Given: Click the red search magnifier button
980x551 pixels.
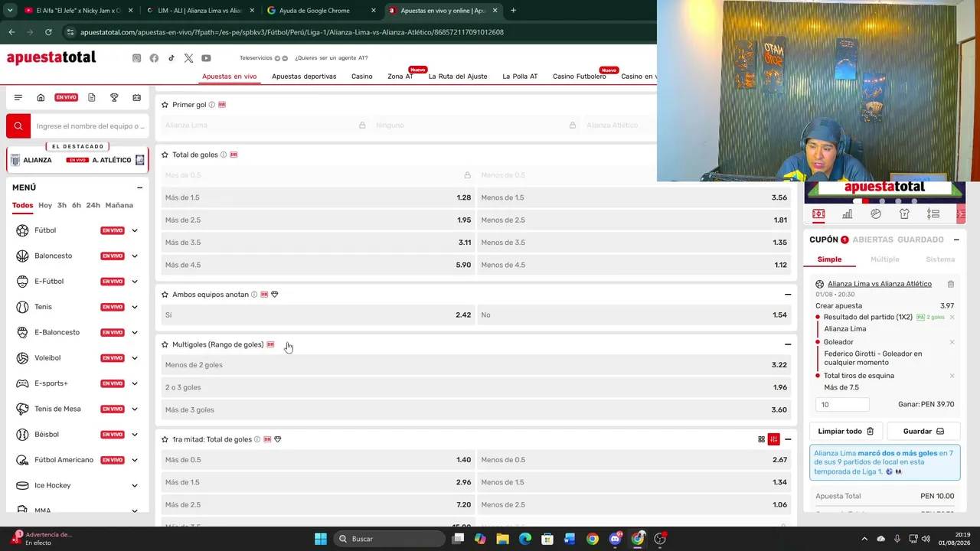Looking at the screenshot, I should coord(18,126).
